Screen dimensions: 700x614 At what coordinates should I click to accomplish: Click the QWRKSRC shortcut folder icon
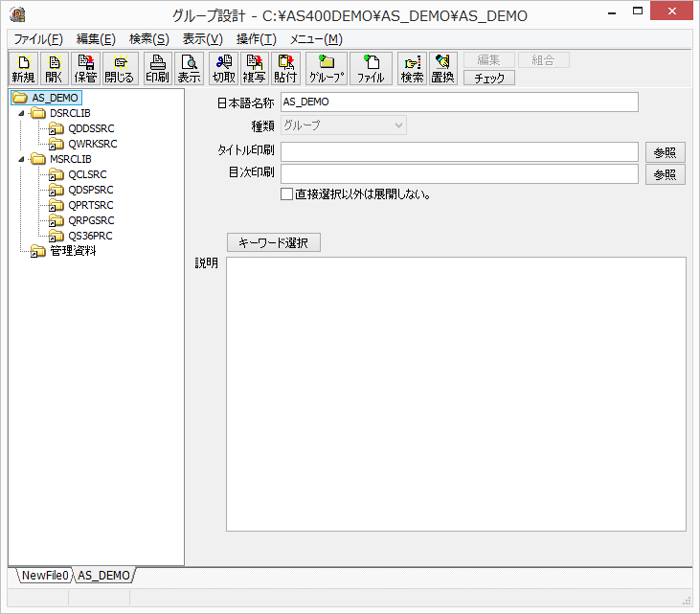tap(56, 144)
